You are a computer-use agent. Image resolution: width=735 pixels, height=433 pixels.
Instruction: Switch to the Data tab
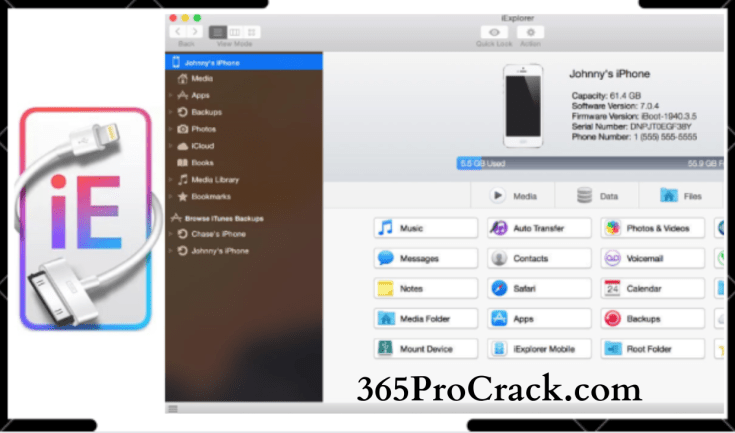point(597,195)
